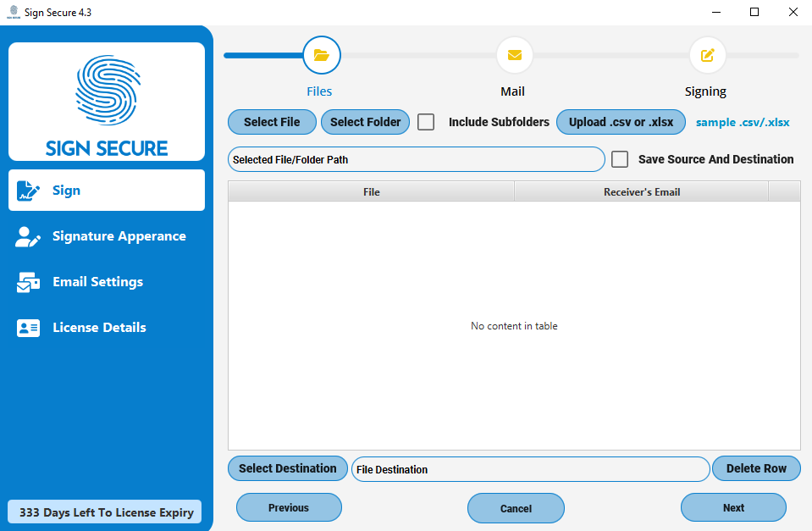Click the Select File button
The height and width of the screenshot is (531, 812).
click(x=272, y=122)
